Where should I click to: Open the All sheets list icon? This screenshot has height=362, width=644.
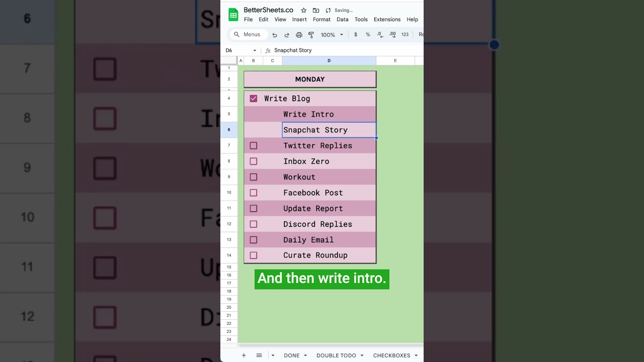click(259, 355)
